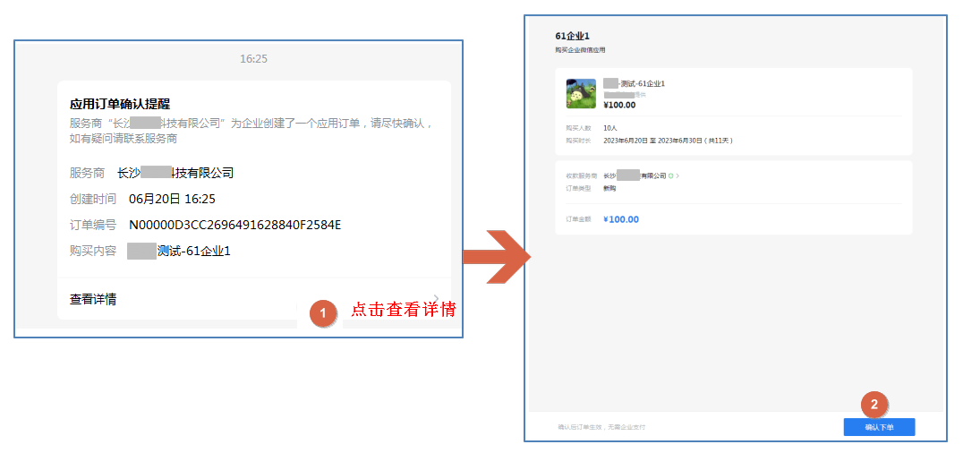
Task: Click the orange step 2 circle marker
Action: pos(874,405)
